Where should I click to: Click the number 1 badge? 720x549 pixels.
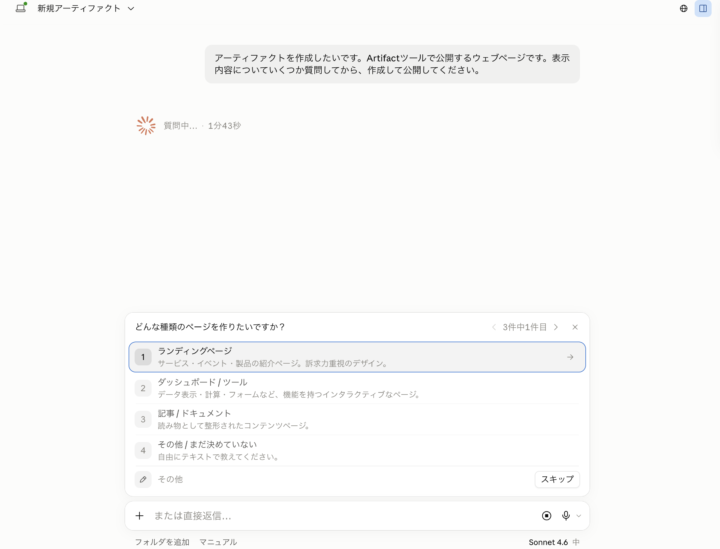[x=143, y=357]
